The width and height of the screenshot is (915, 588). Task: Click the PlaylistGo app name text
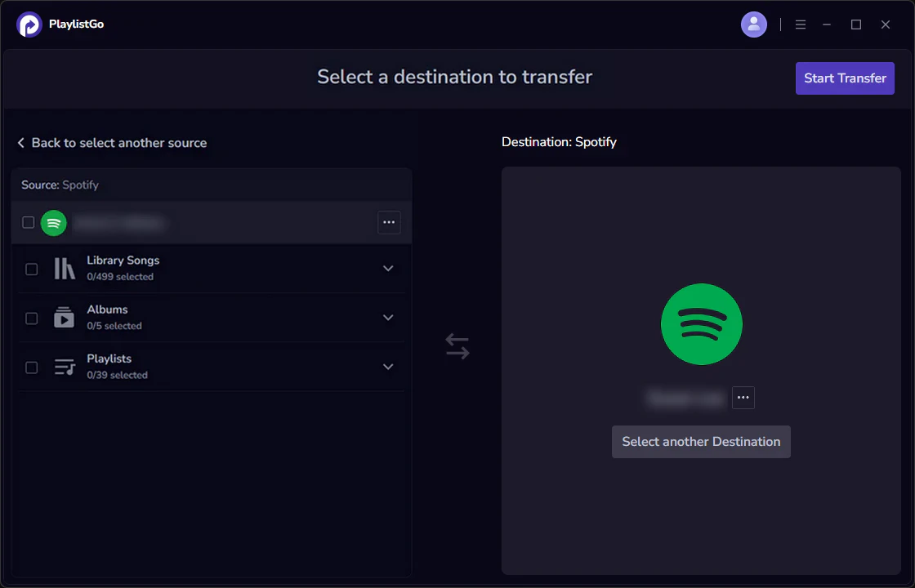(x=77, y=24)
